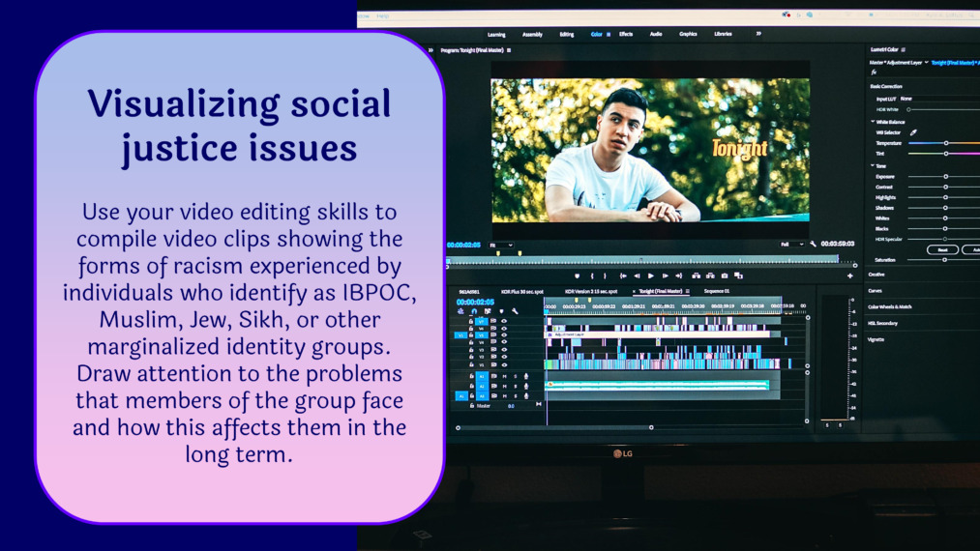Viewport: 980px width, 551px height.
Task: Open the Fit zoom level dropdown
Action: click(501, 245)
